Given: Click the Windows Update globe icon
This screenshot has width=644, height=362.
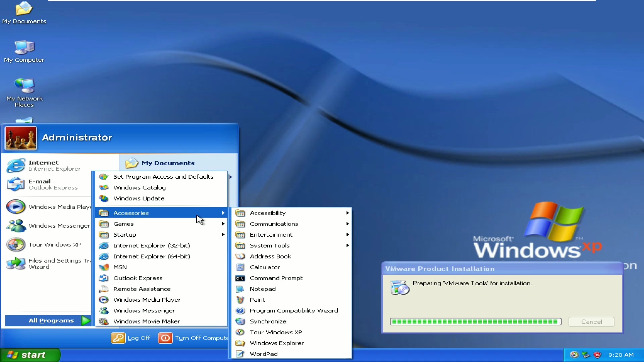Looking at the screenshot, I should 104,198.
